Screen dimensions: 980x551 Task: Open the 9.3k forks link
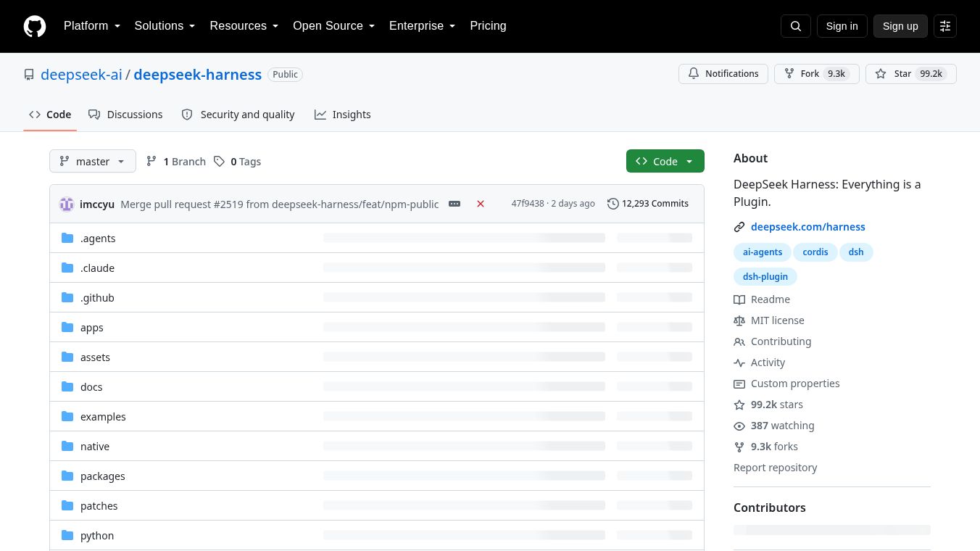pos(774,447)
